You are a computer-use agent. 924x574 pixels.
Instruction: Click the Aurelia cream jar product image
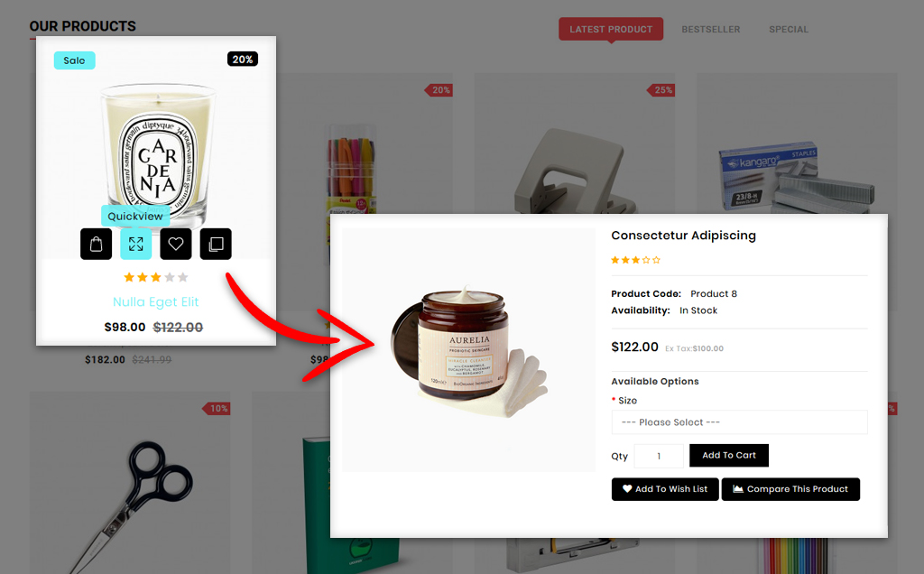coord(469,350)
